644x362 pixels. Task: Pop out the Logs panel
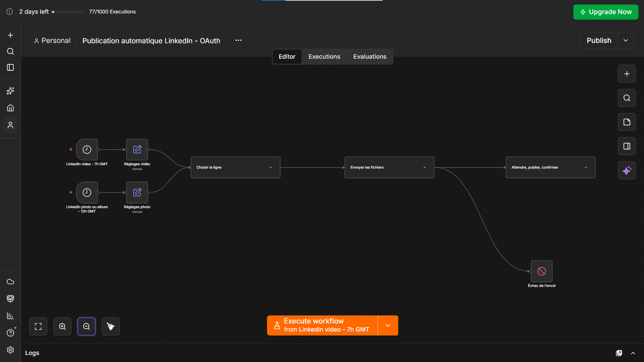coord(619,353)
